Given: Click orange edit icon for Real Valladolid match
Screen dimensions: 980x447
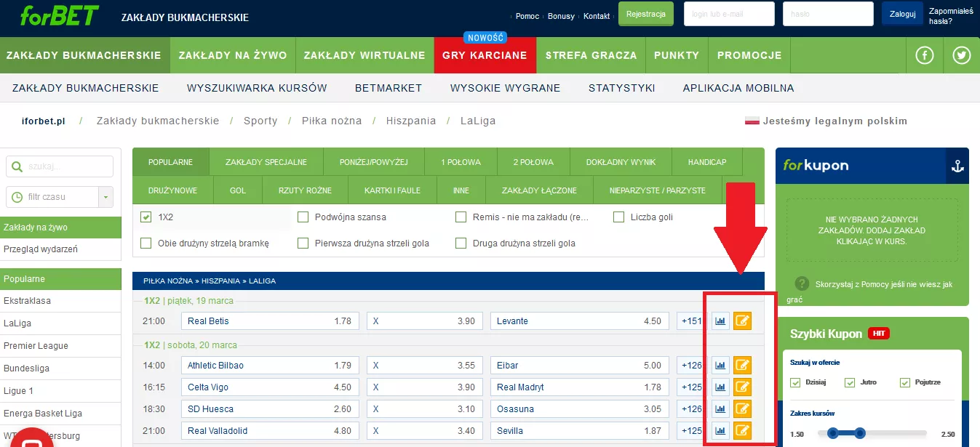Looking at the screenshot, I should coord(742,431).
